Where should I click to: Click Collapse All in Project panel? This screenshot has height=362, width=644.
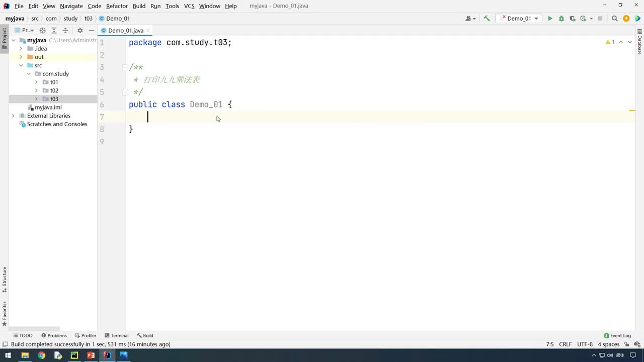click(65, 30)
